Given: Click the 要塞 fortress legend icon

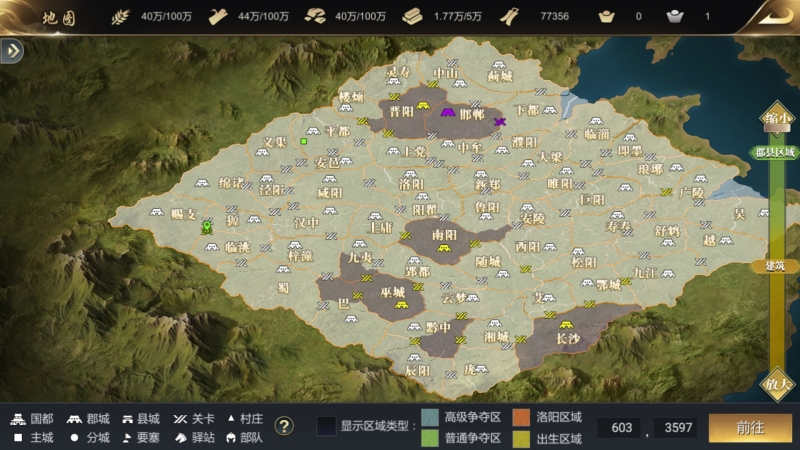Looking at the screenshot, I should click(128, 438).
